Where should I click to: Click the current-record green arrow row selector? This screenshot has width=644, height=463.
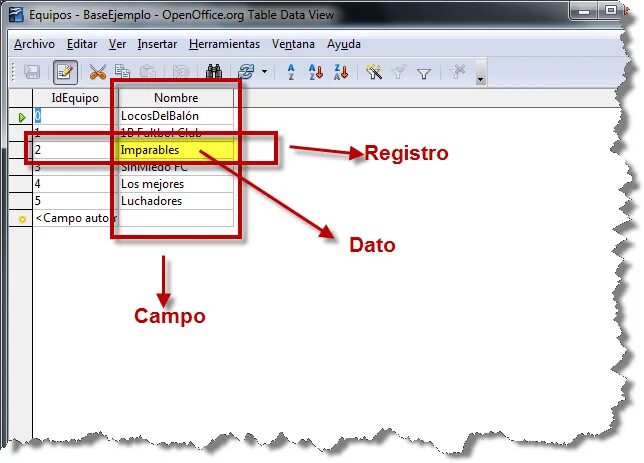(21, 117)
